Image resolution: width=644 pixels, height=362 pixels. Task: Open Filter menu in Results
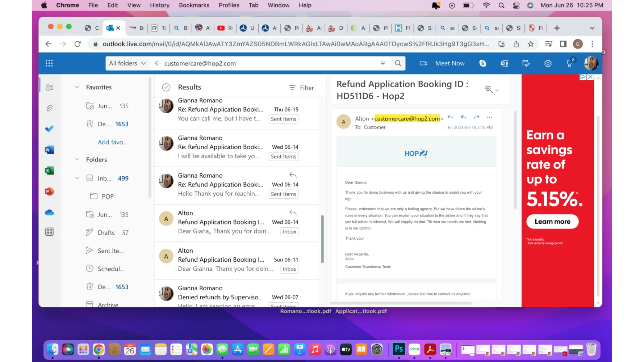pyautogui.click(x=301, y=88)
